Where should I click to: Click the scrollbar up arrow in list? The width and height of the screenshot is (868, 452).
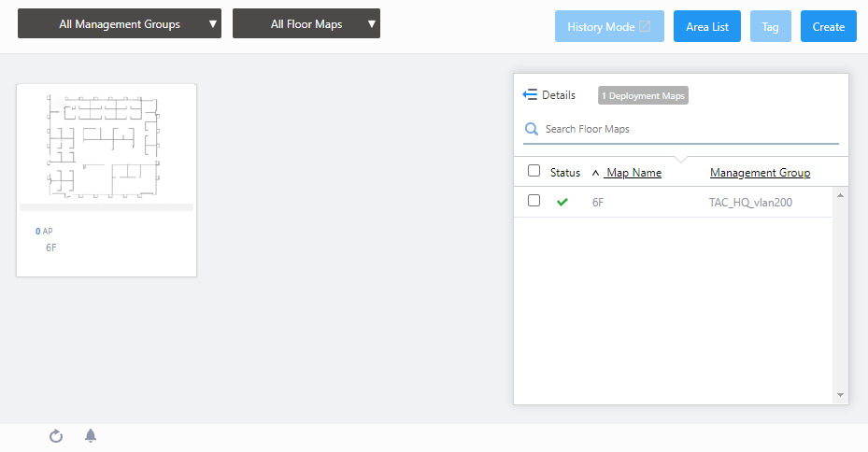point(840,195)
